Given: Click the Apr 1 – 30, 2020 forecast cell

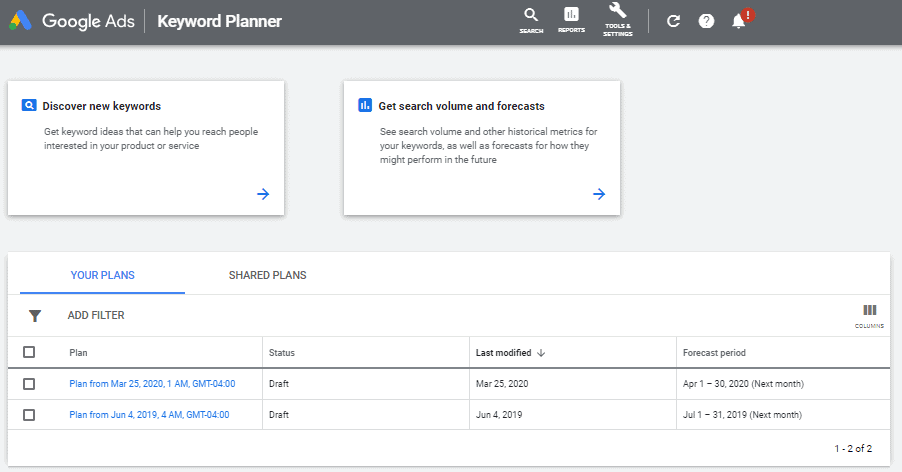Looking at the screenshot, I should tap(743, 383).
